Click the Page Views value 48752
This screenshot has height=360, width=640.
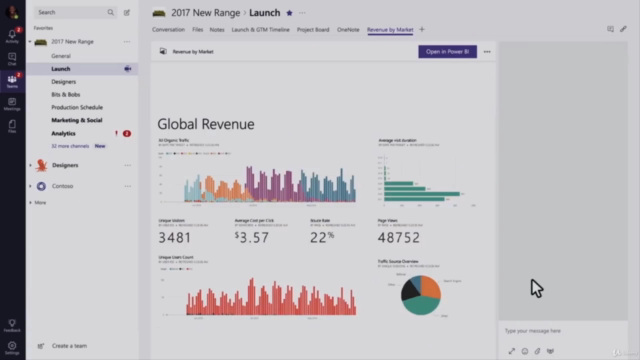[x=398, y=238]
